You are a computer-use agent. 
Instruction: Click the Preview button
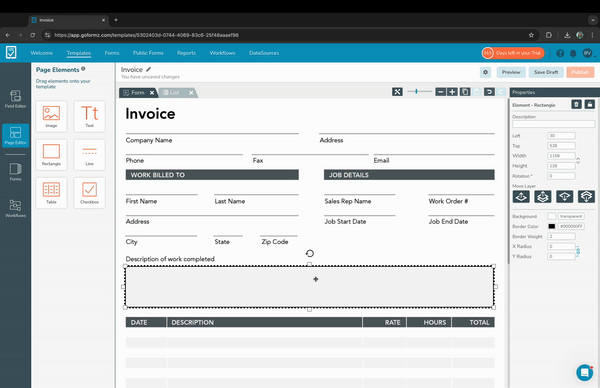(511, 72)
